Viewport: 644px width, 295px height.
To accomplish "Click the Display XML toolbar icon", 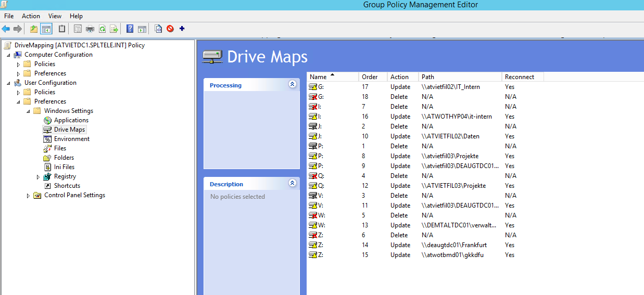I will pyautogui.click(x=158, y=29).
